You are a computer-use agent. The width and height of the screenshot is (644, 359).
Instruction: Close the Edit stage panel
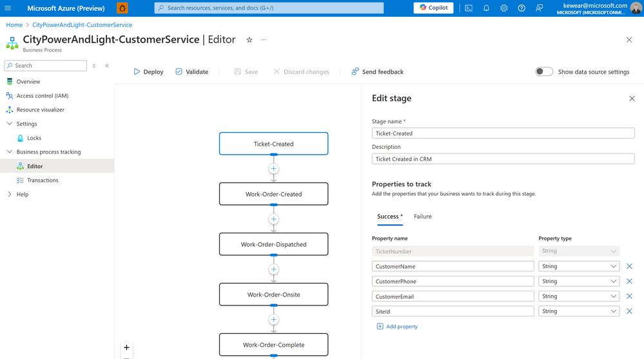pos(632,99)
